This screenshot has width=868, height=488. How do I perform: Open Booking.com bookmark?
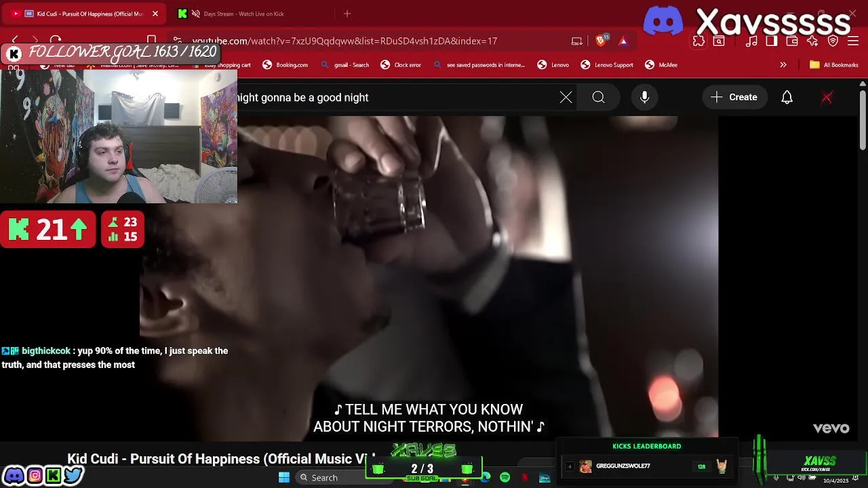pos(285,65)
